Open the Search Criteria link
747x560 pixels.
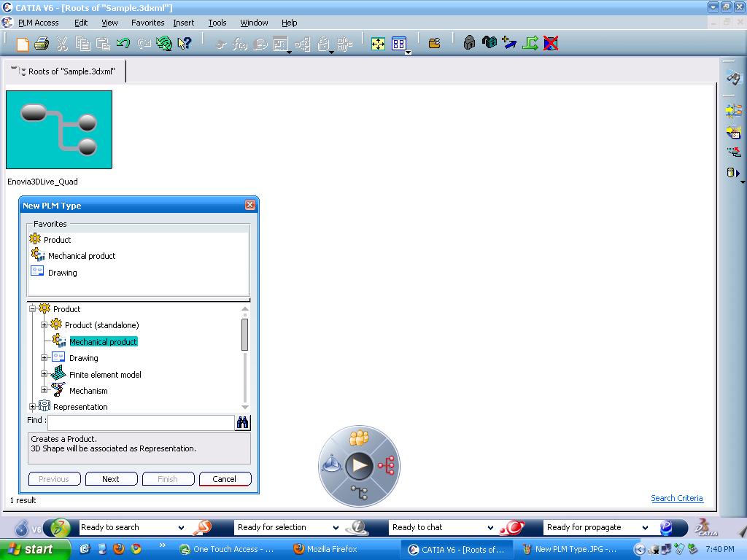[x=676, y=498]
